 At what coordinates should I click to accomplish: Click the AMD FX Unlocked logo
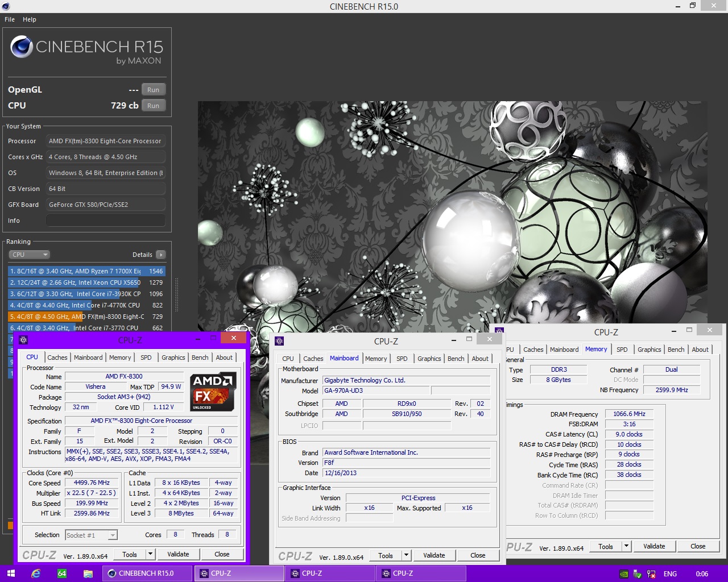click(x=213, y=392)
